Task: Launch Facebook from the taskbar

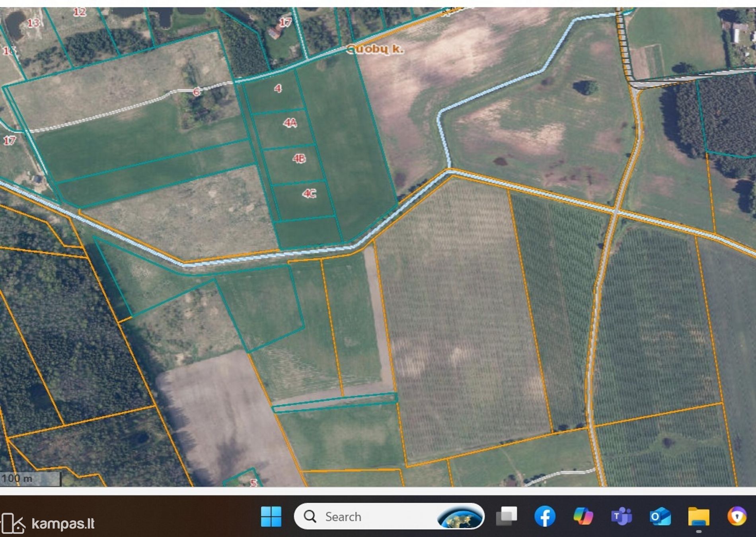Action: [x=545, y=516]
